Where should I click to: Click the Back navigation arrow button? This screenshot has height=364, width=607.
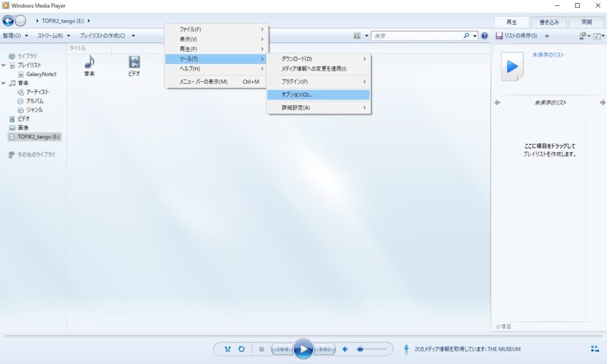(x=8, y=21)
